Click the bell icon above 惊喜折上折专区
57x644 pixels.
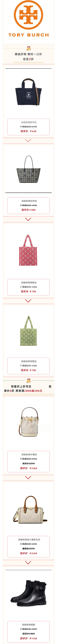click(28, 381)
